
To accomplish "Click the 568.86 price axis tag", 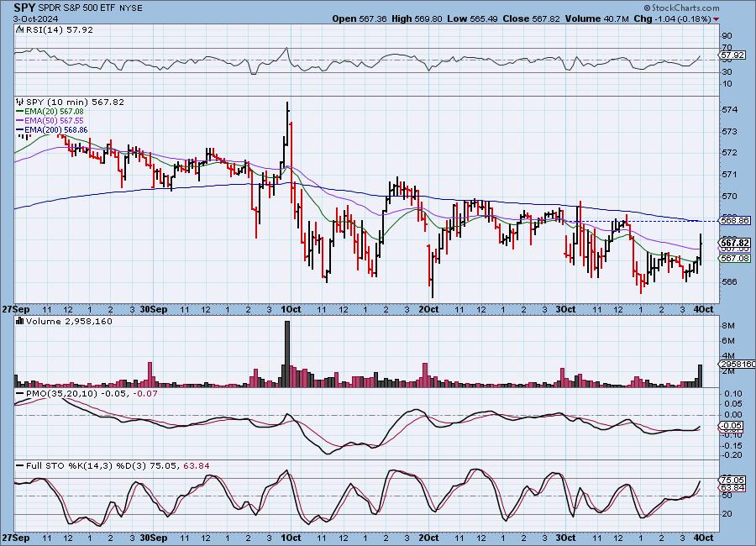I will (735, 220).
